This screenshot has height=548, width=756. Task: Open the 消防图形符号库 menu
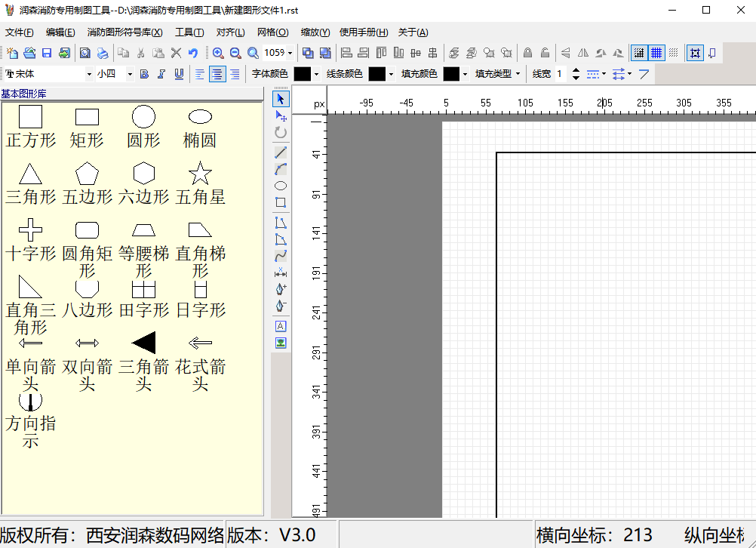point(124,32)
